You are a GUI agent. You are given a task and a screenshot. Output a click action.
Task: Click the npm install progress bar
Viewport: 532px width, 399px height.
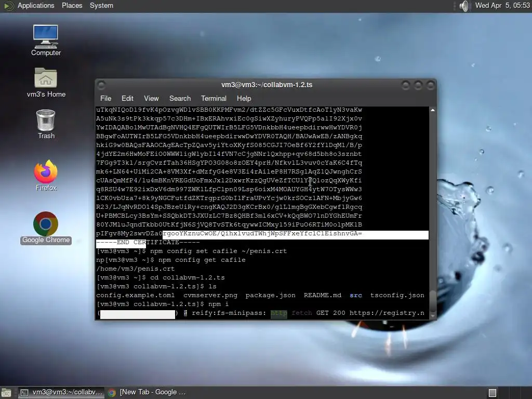pos(137,314)
